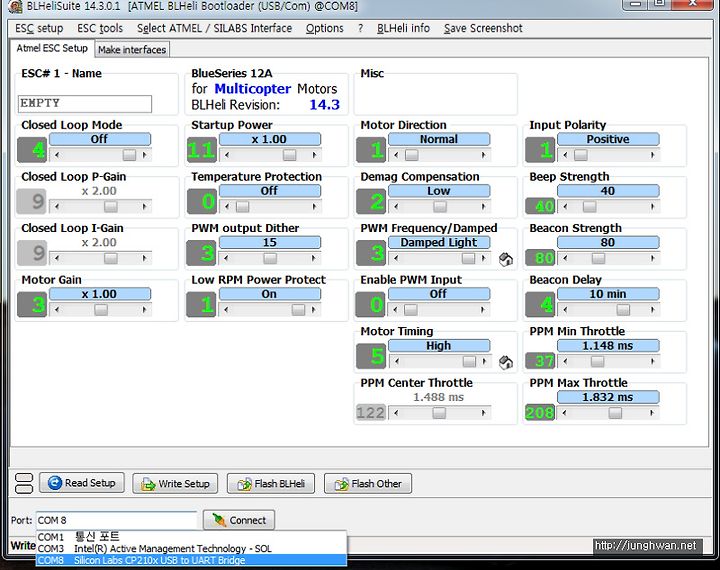Click the Damped Light value label
This screenshot has height=570, width=720.
439,243
